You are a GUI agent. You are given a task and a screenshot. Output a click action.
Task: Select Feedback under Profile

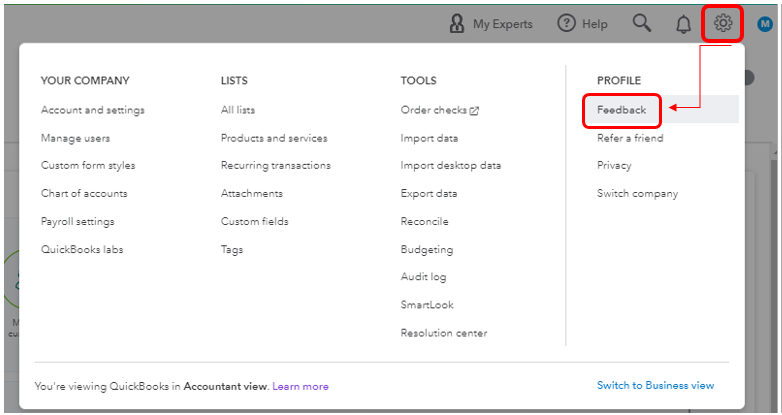[621, 110]
